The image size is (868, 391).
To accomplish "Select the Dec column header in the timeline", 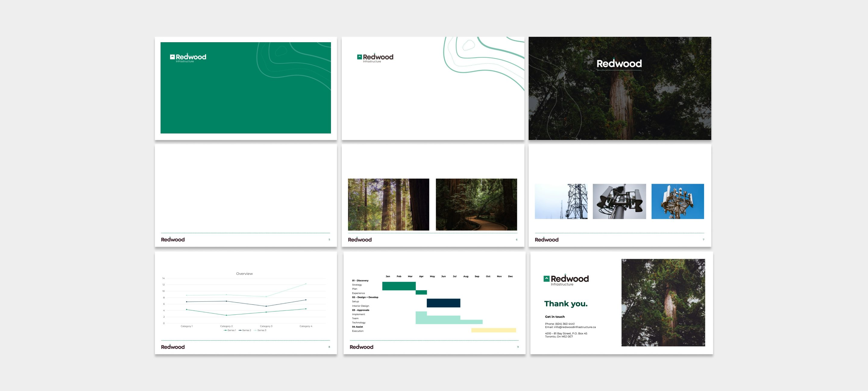I will [510, 276].
